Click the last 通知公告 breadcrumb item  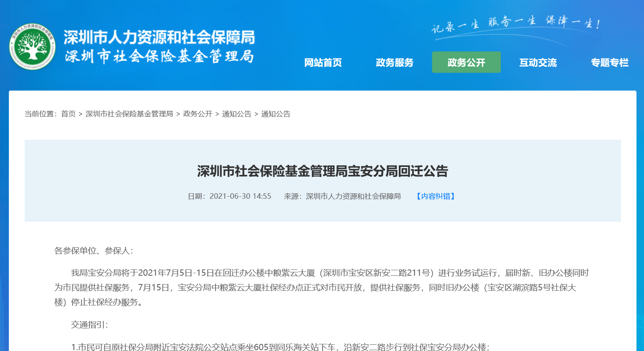(276, 114)
